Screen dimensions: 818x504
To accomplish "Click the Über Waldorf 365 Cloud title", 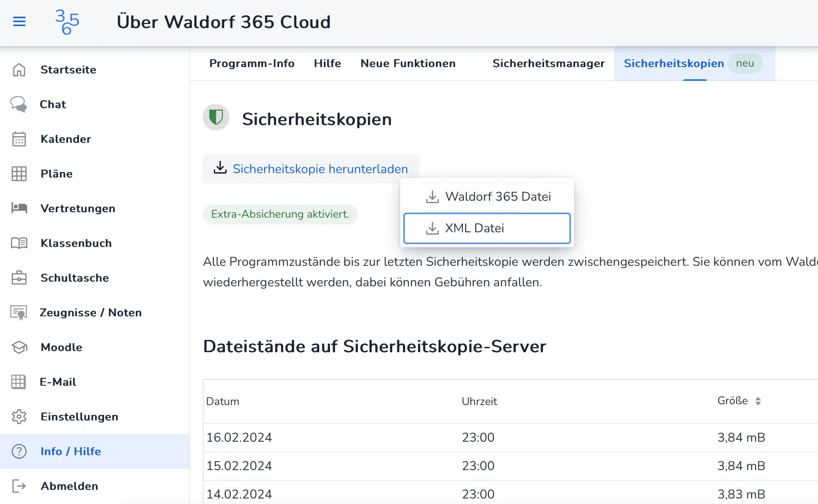I will point(224,22).
